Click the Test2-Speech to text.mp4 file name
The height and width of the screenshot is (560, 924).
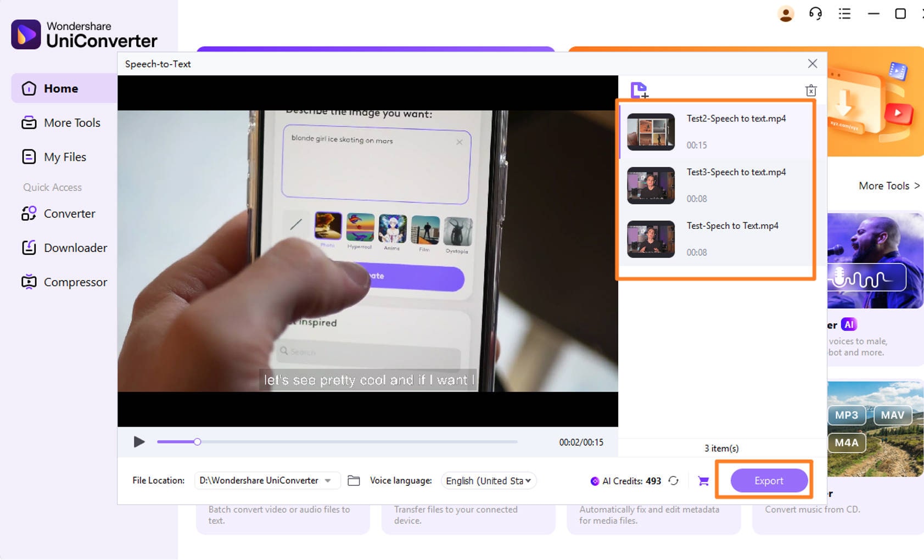[736, 119]
